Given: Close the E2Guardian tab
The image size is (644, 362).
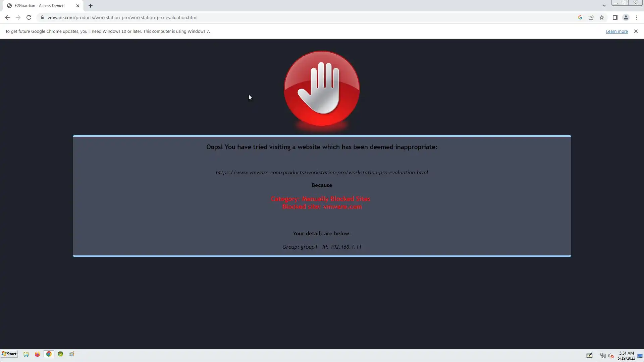Looking at the screenshot, I should click(78, 6).
